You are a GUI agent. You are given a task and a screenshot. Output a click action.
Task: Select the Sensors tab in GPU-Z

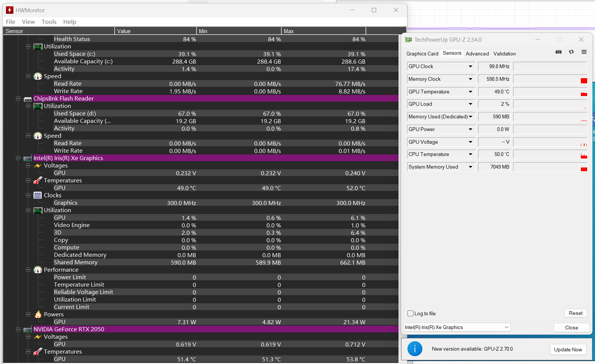pos(452,53)
